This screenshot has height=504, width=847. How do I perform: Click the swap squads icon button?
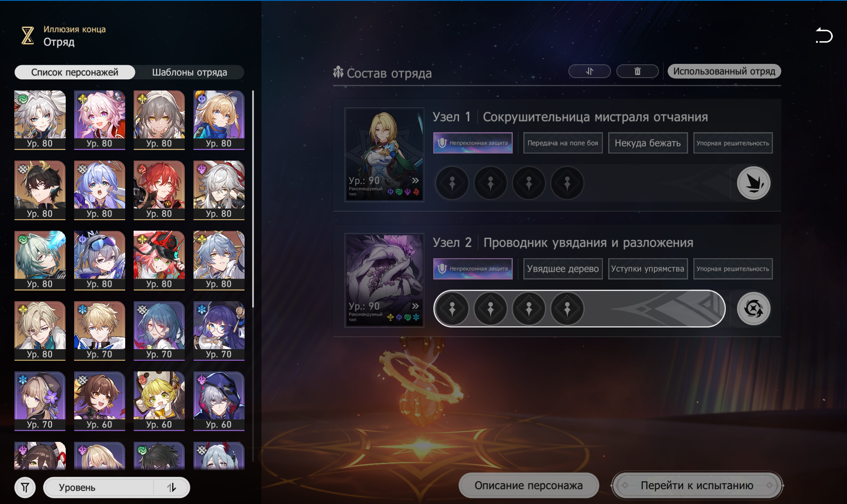tap(590, 71)
